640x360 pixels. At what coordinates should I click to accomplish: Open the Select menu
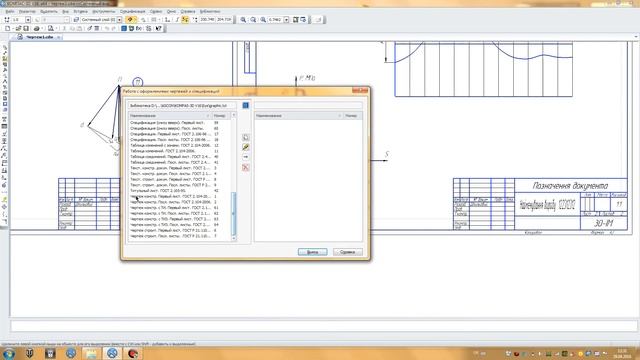click(49, 11)
